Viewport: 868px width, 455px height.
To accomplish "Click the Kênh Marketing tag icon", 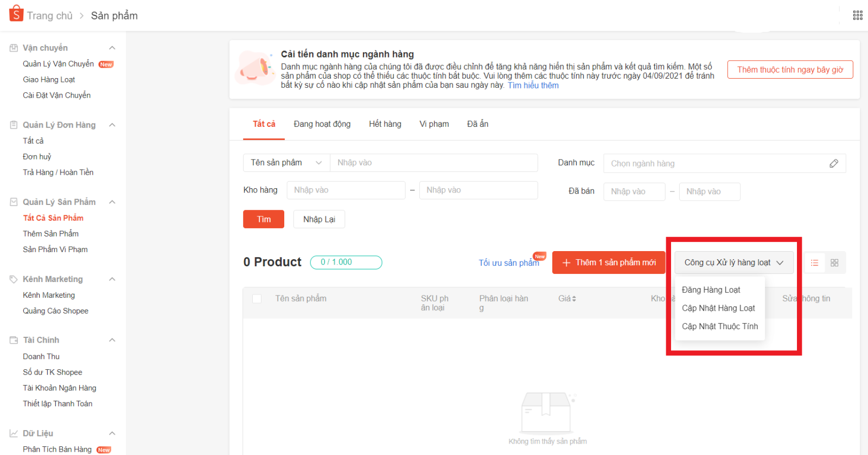I will point(14,279).
